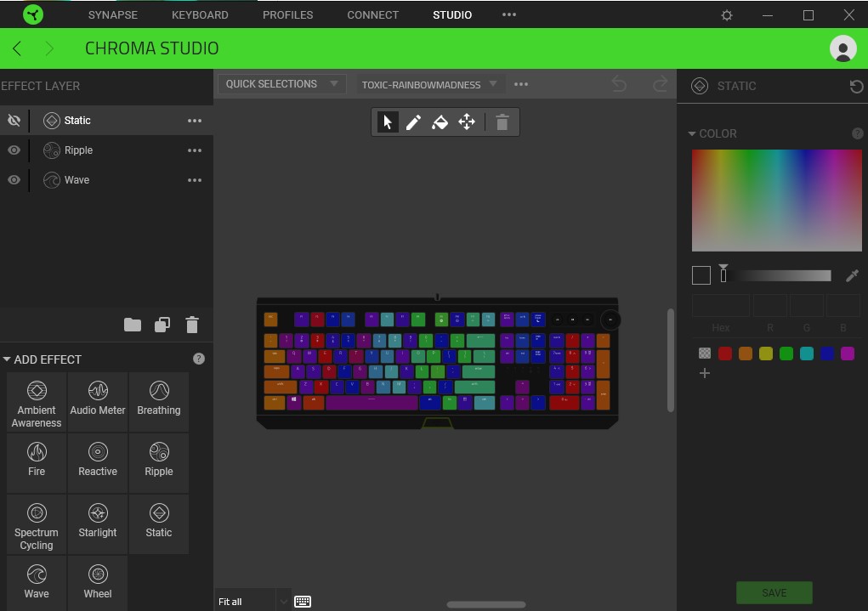
Task: Add the Reactive effect
Action: click(x=98, y=463)
